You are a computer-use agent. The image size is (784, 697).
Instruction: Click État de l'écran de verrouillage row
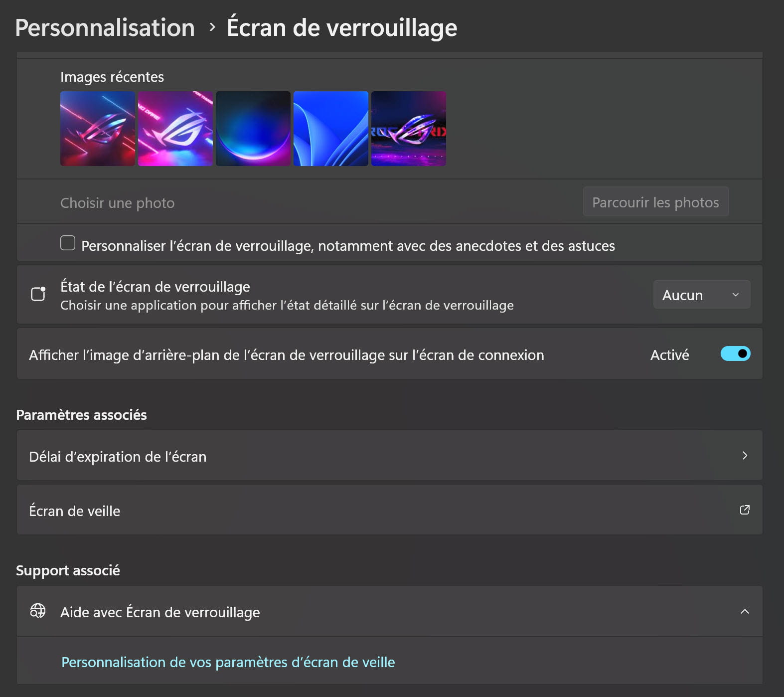(390, 295)
